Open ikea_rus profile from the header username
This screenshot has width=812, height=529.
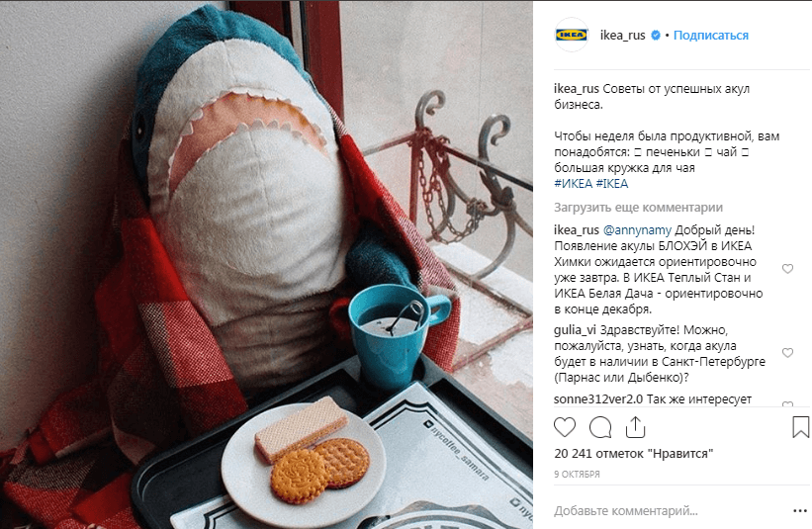(622, 36)
